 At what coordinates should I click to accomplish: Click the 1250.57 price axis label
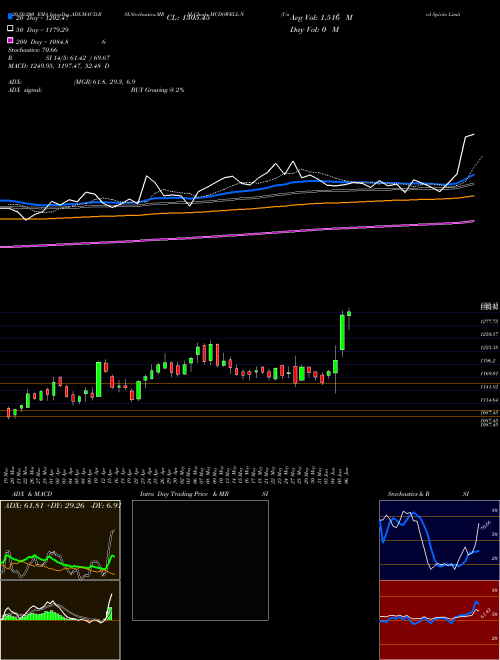click(489, 334)
